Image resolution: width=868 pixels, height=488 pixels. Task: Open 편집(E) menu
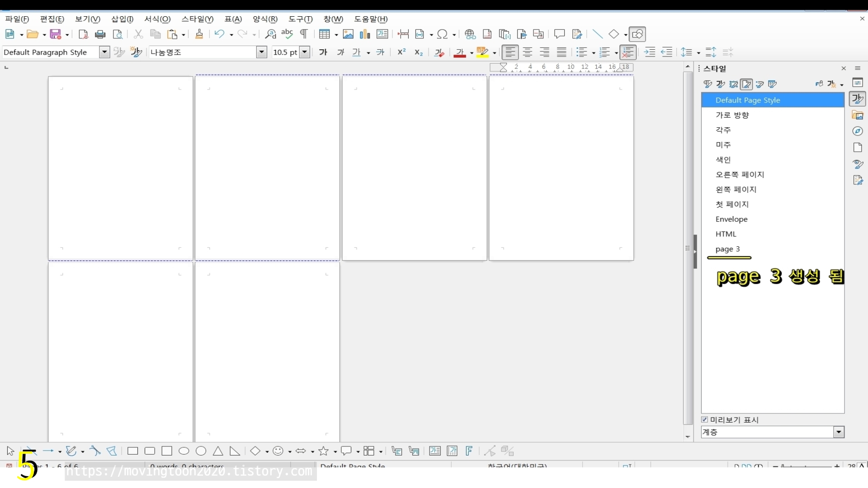point(52,19)
